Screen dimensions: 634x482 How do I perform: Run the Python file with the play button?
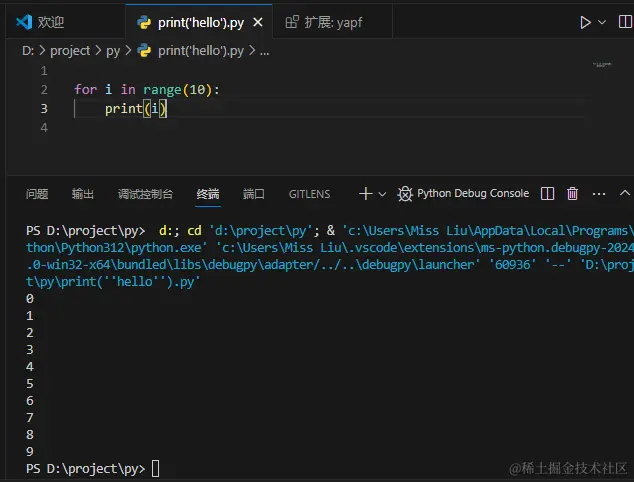coord(585,22)
